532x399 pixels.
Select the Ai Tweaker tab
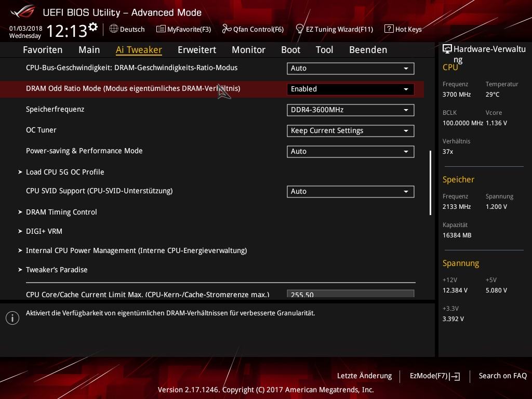click(x=139, y=50)
